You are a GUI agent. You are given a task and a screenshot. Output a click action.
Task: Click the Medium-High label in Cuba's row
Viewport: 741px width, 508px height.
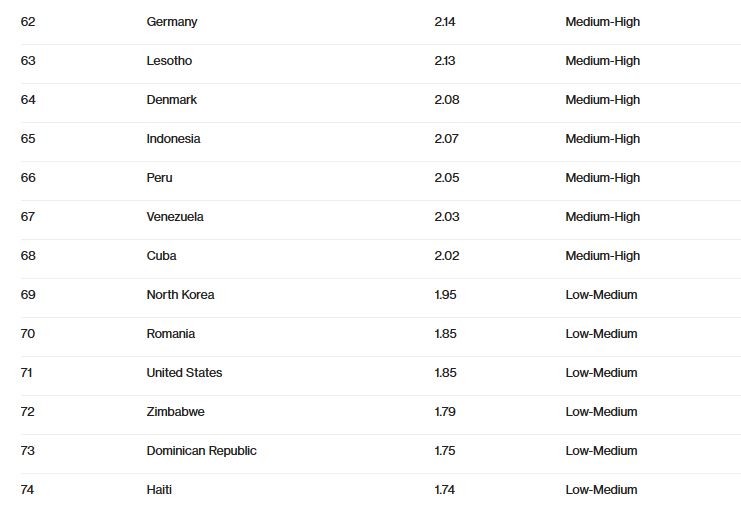[602, 256]
